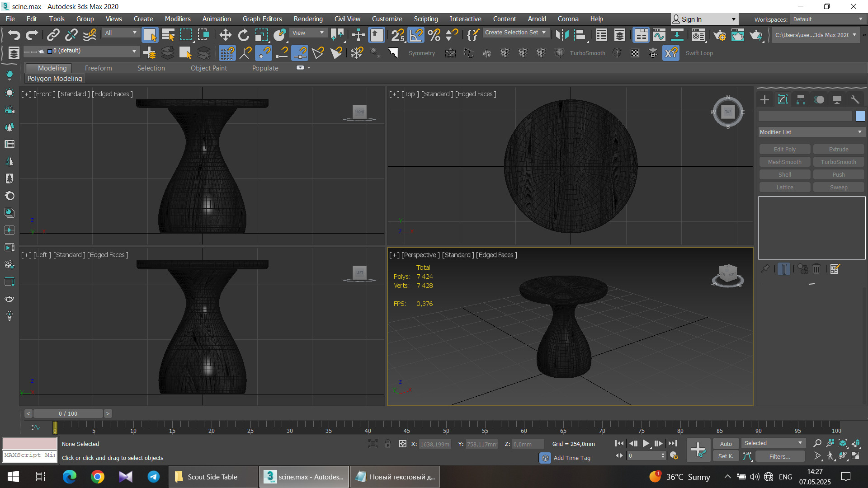Toggle Auto key mode
Image resolution: width=868 pixels, height=488 pixels.
point(726,444)
